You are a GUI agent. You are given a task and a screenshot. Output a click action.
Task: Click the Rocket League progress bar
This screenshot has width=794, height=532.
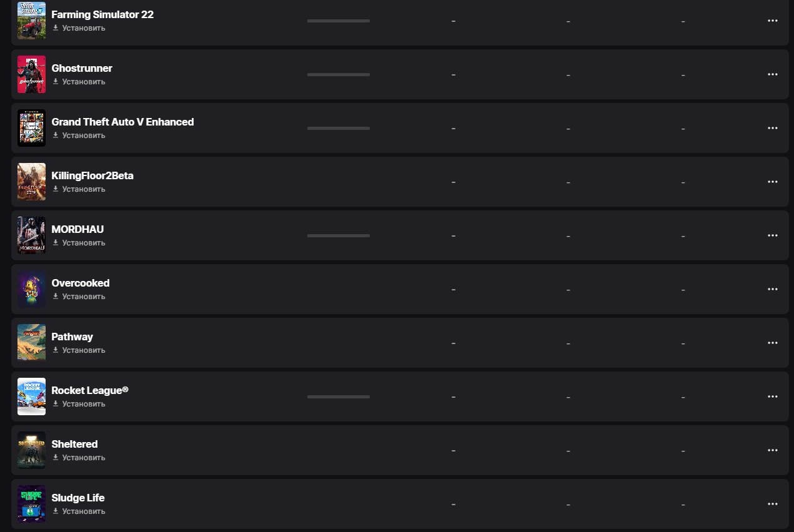338,397
